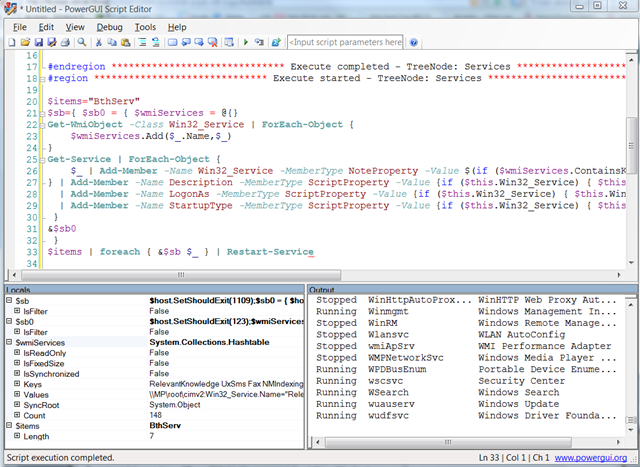Open the www.powergui.org link
640x467 pixels.
point(591,458)
